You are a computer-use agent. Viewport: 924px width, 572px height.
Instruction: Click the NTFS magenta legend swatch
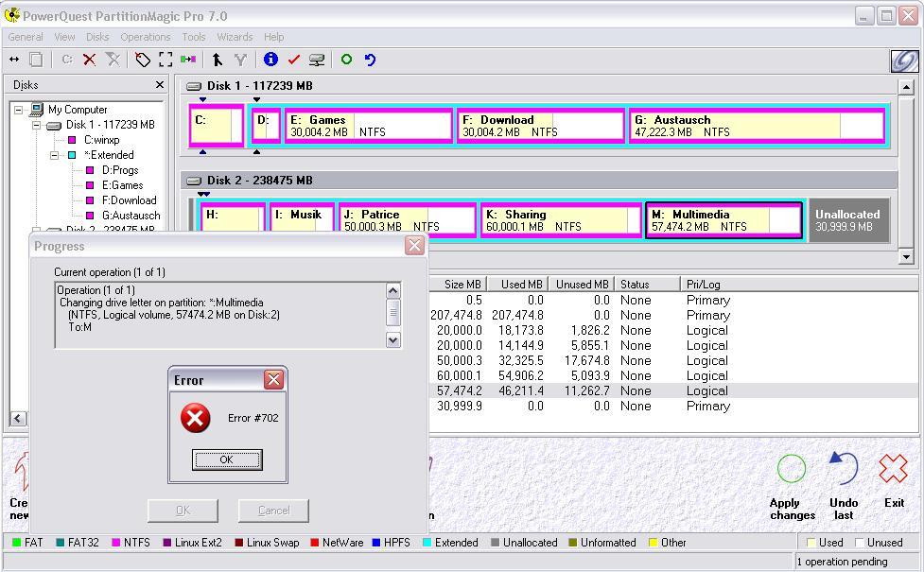point(115,543)
